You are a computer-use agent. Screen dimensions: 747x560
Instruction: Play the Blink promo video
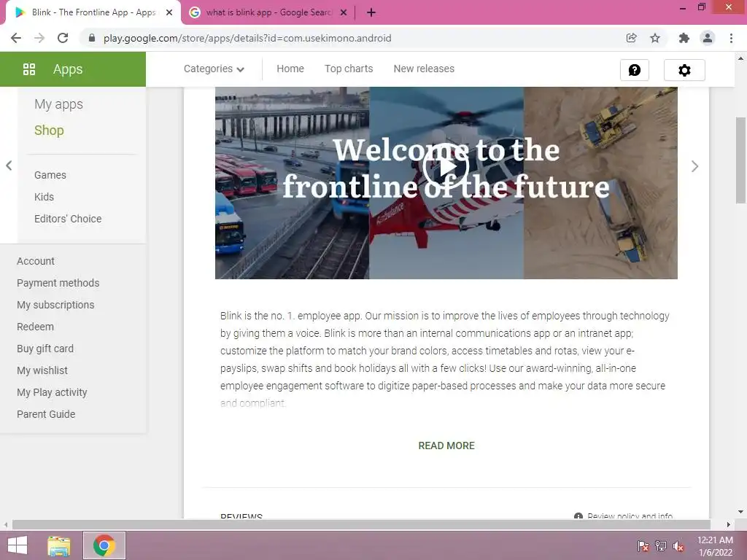(x=446, y=167)
